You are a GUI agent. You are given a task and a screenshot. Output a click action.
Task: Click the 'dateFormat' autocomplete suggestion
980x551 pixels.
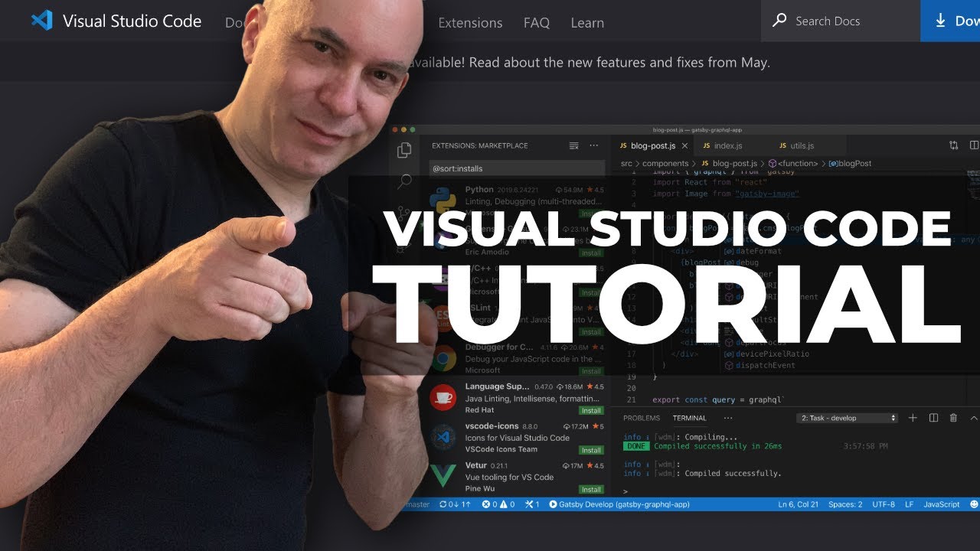tap(752, 251)
